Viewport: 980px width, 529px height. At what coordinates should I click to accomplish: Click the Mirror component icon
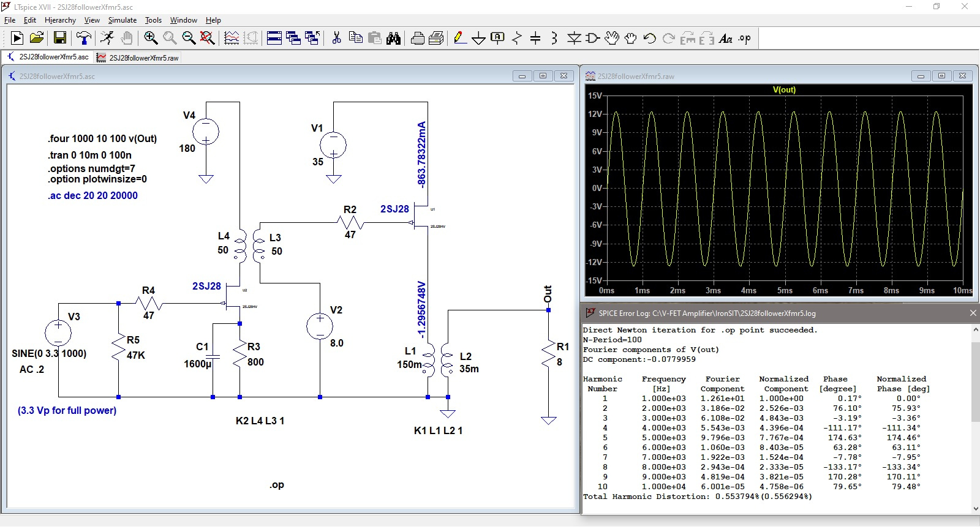coord(707,39)
